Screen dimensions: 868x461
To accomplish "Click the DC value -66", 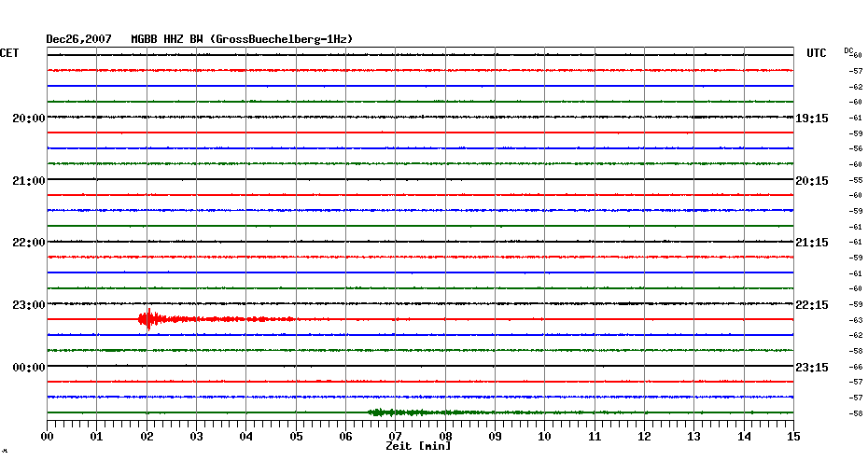I will point(856,367).
